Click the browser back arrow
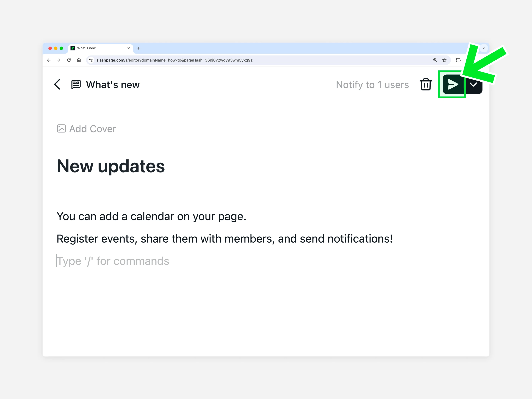The height and width of the screenshot is (399, 532). point(49,60)
